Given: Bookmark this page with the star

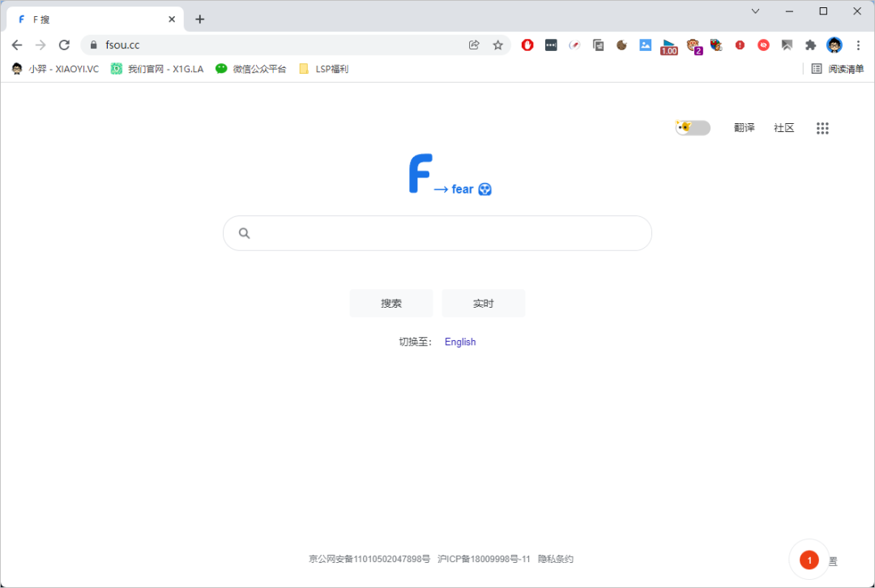Looking at the screenshot, I should click(x=497, y=45).
